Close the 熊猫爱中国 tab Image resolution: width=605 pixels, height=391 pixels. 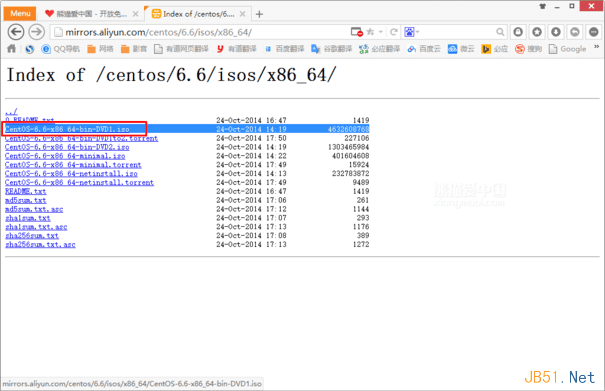click(135, 14)
